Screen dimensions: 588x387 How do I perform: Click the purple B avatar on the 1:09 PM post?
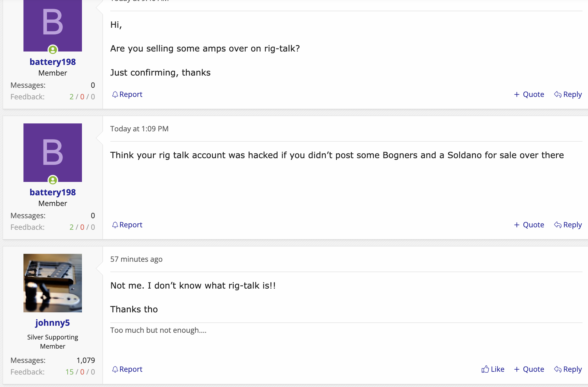pos(52,152)
